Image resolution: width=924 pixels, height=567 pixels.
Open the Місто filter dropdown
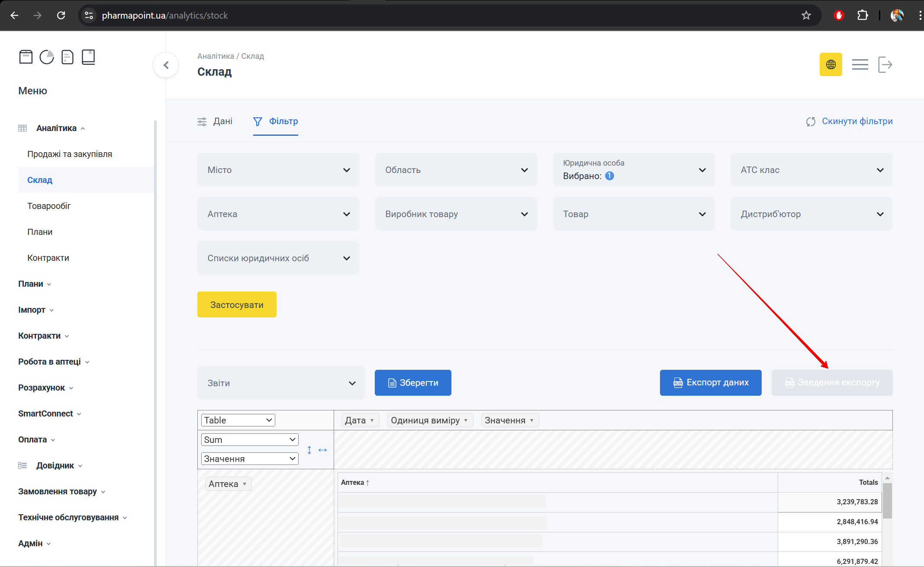point(278,170)
